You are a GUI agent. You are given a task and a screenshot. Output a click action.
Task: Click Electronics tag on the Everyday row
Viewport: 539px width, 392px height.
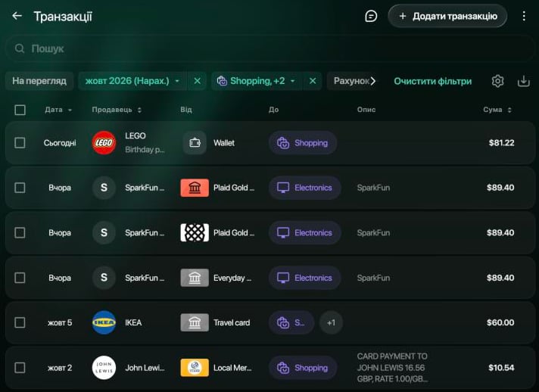304,278
